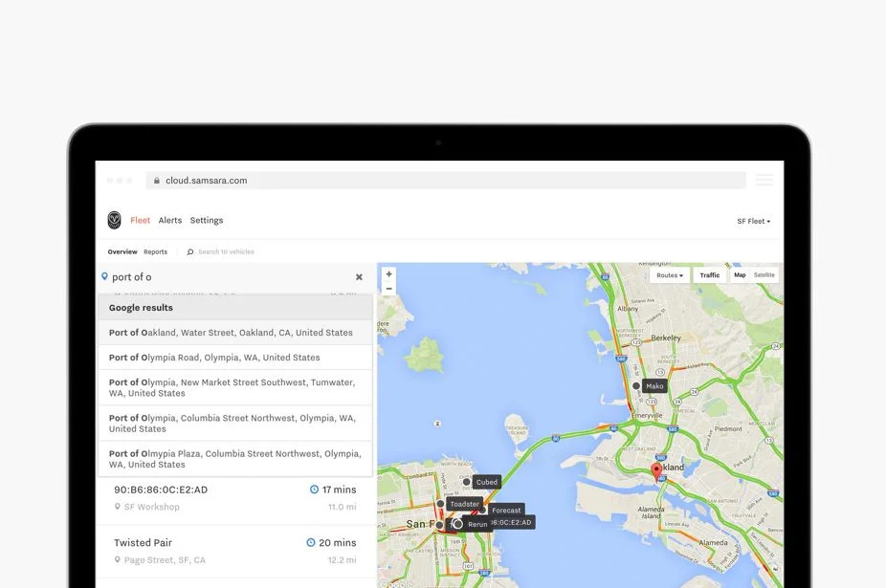The image size is (886, 588).
Task: Click the pin icon beside Page Street
Action: 117,559
